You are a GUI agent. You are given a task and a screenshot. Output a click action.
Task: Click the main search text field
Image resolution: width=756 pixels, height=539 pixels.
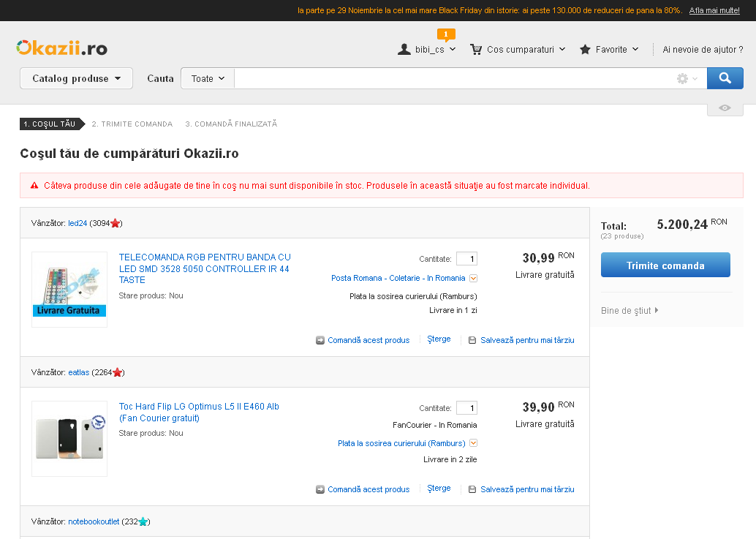[x=453, y=78]
